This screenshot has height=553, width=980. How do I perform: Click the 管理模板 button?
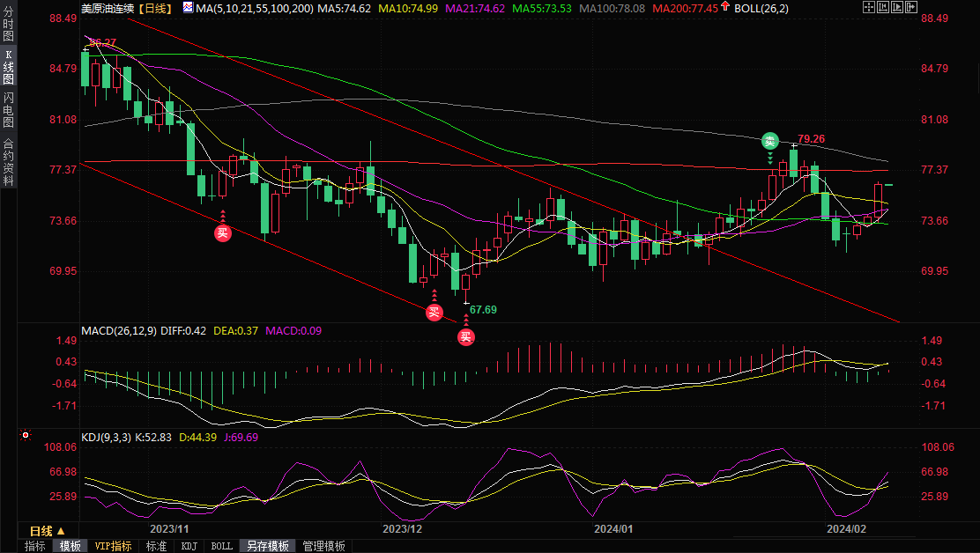(323, 546)
